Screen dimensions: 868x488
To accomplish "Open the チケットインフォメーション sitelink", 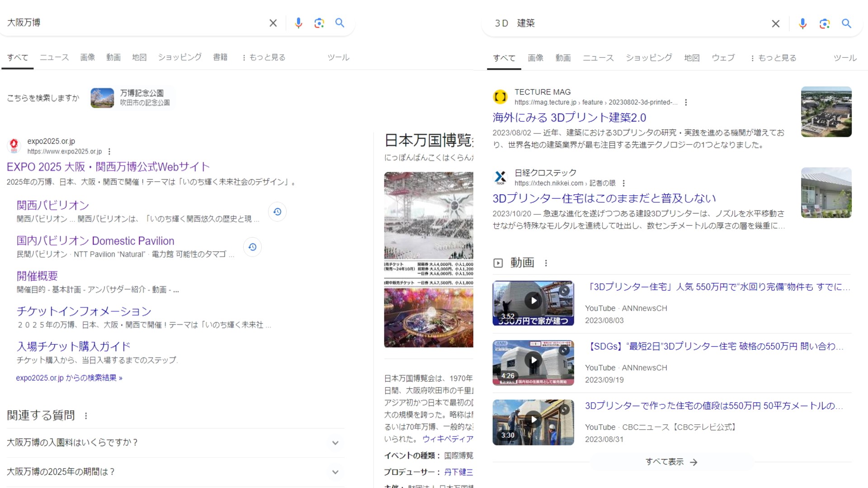I will pyautogui.click(x=84, y=311).
